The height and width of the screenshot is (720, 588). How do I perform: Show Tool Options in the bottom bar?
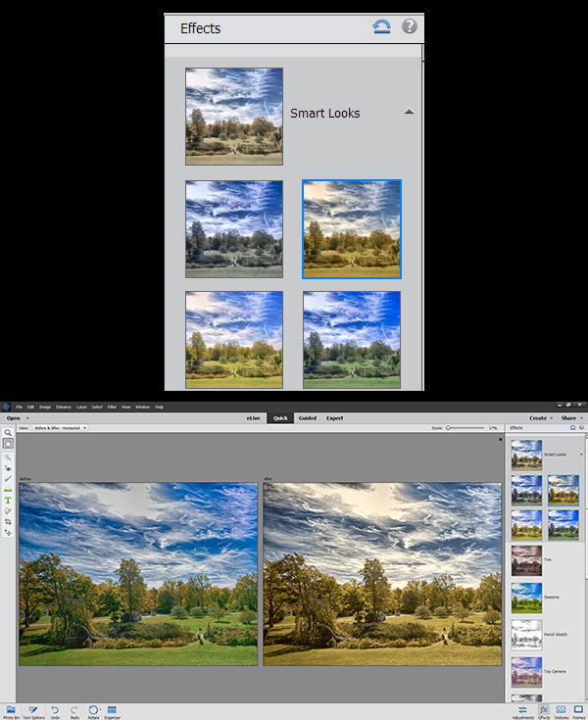coord(33,712)
